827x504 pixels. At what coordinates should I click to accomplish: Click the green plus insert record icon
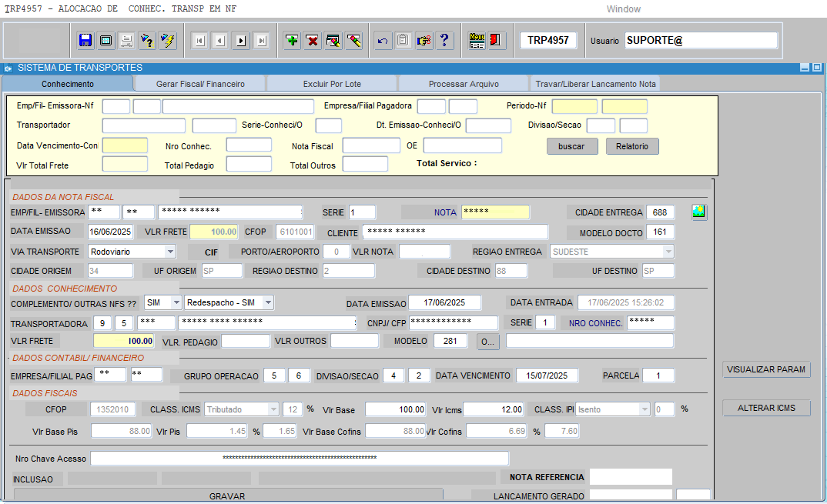pos(292,41)
